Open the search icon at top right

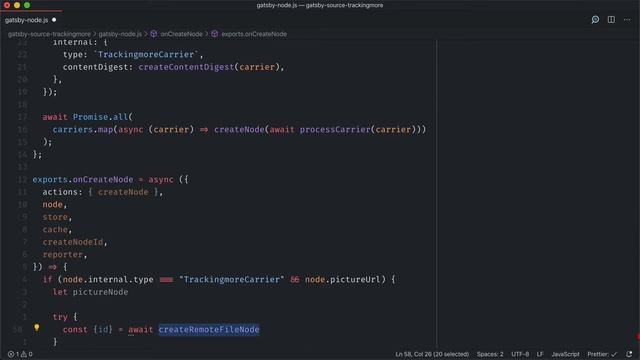click(595, 20)
